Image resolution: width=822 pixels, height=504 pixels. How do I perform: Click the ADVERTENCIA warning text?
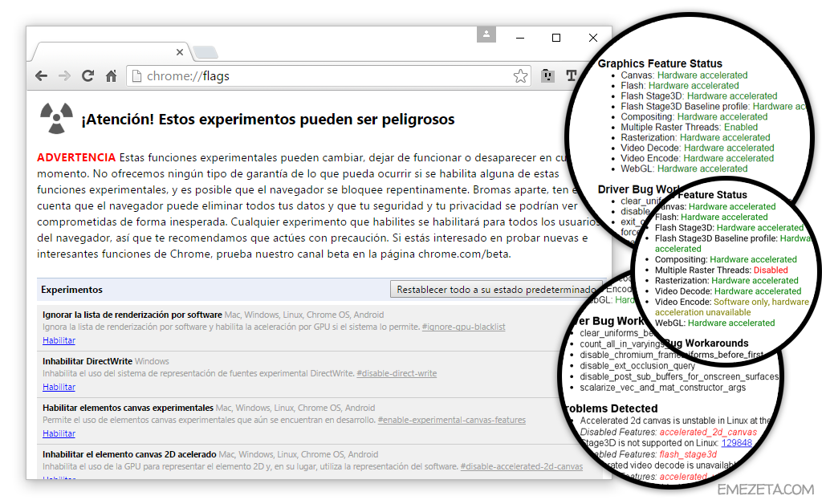point(76,157)
